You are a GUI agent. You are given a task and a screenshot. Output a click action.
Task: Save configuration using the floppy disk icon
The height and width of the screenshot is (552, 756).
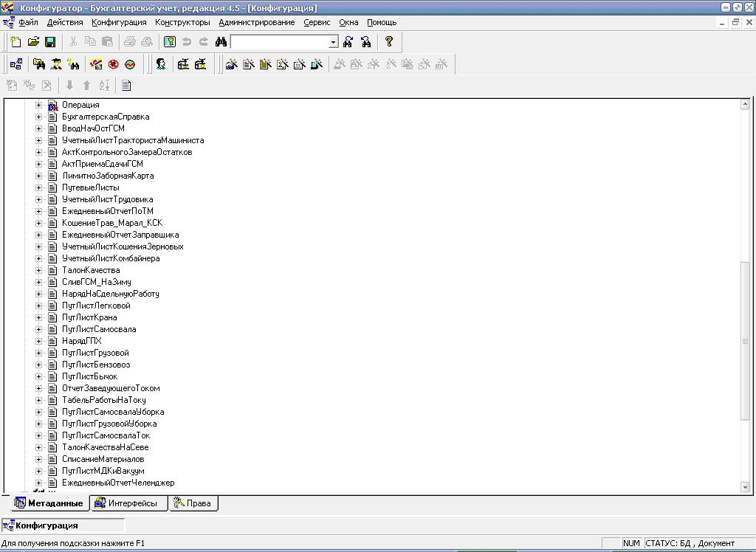click(x=50, y=42)
